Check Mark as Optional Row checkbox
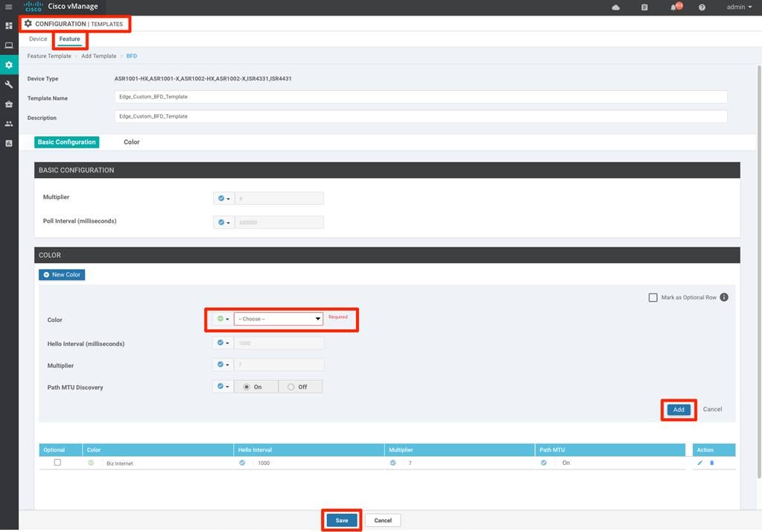 pyautogui.click(x=653, y=297)
